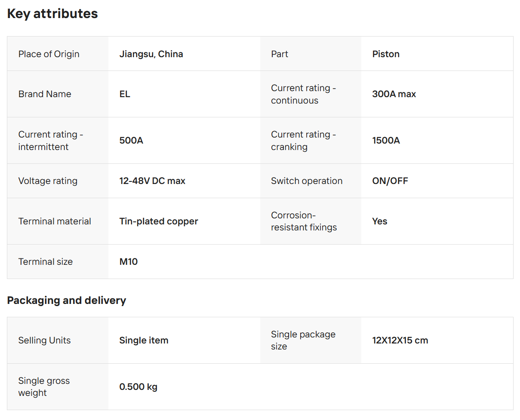Select the 12-48V DC max value

(152, 181)
